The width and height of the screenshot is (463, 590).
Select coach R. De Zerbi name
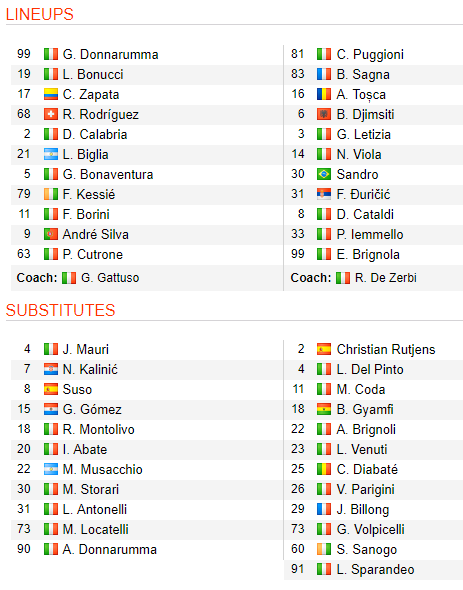click(x=386, y=278)
